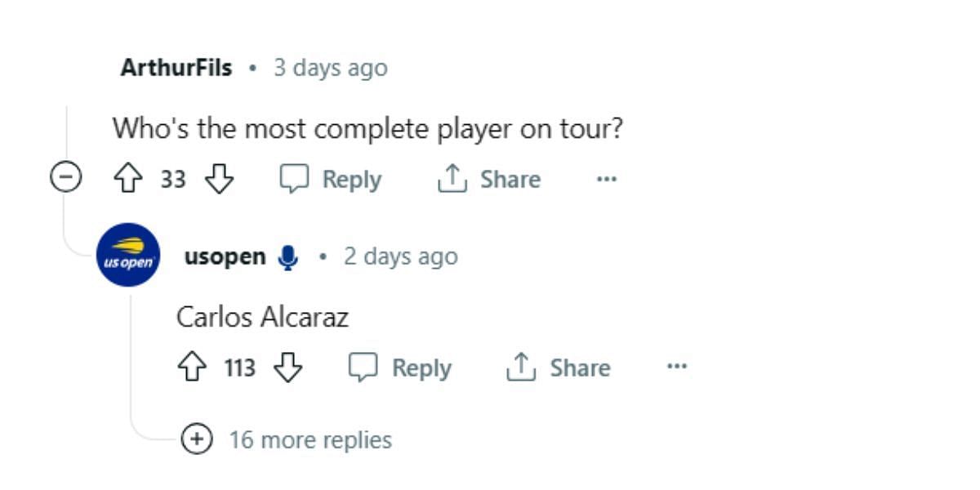
Task: Open the usopen user profile
Action: pos(225,256)
